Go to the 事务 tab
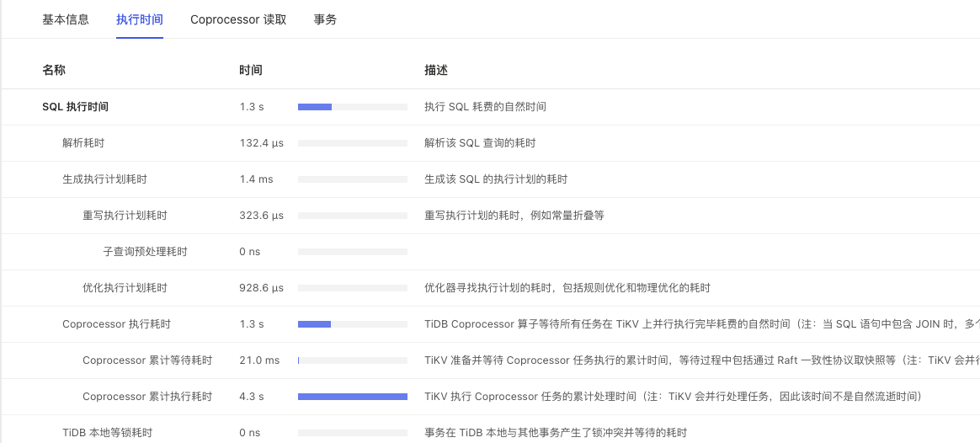 point(325,19)
